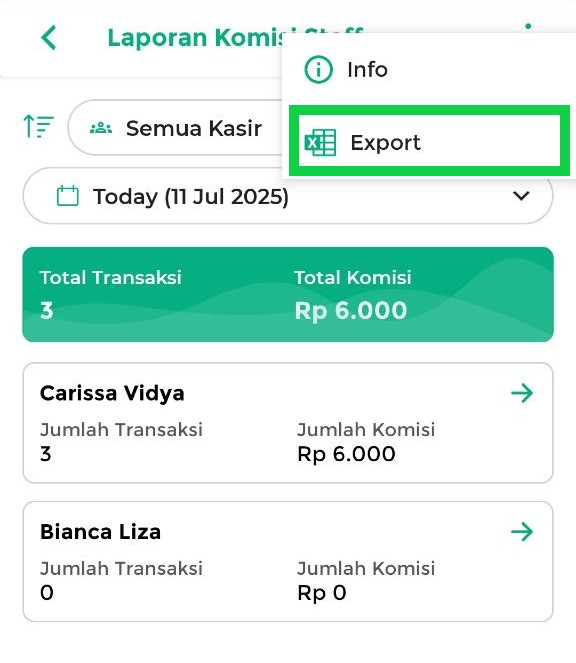This screenshot has width=576, height=663.
Task: Click the sort order icon
Action: coord(38,126)
